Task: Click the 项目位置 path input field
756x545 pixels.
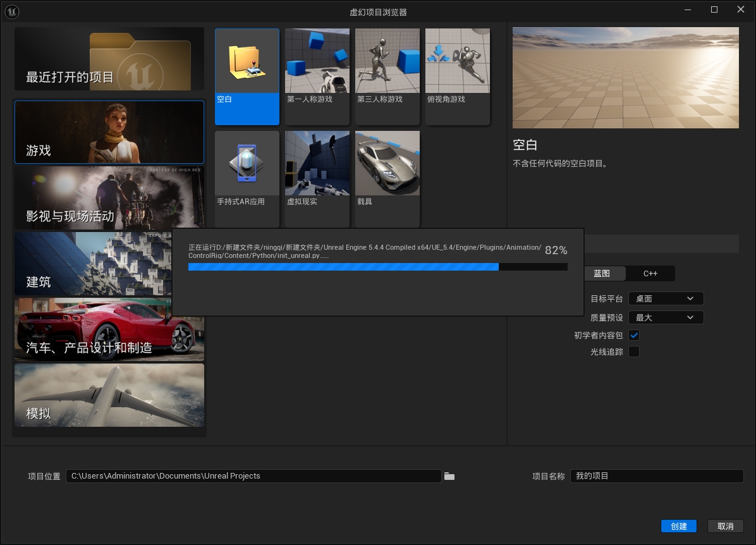Action: [x=253, y=476]
